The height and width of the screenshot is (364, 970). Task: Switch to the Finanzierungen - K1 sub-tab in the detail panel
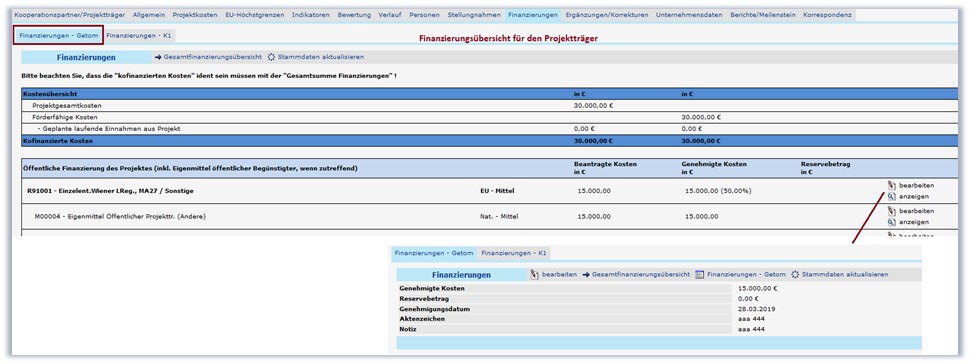tap(513, 253)
